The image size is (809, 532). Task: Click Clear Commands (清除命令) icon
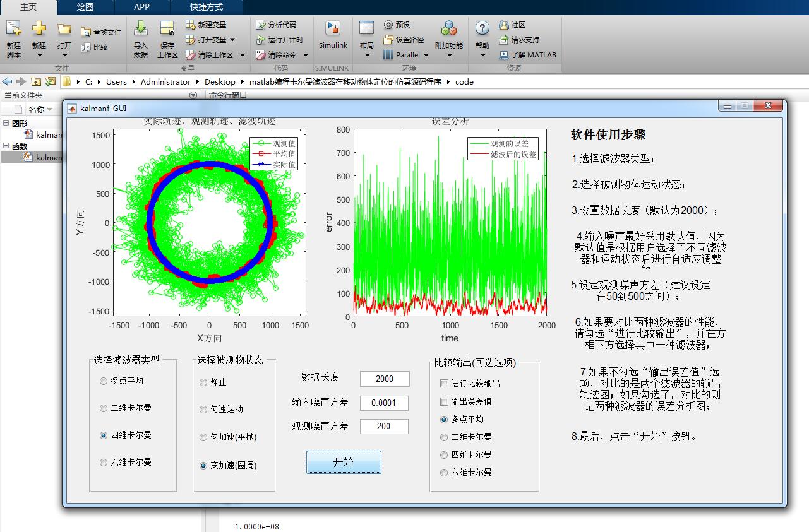coord(261,55)
